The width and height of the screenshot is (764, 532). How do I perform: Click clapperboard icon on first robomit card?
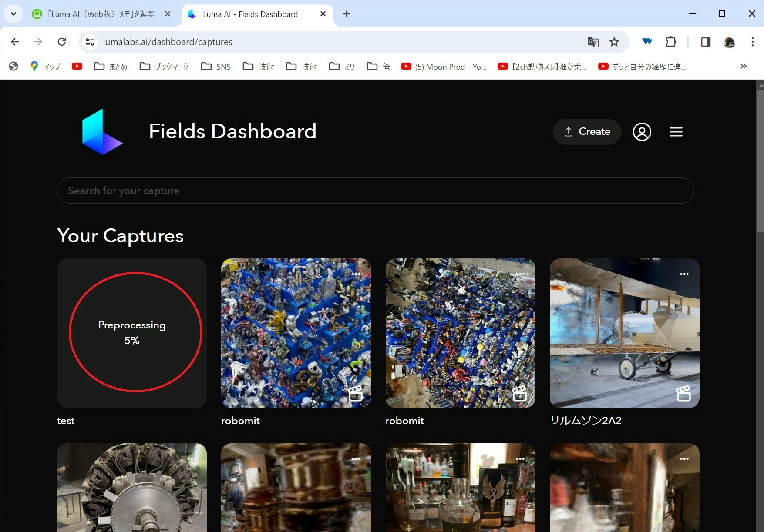coord(356,393)
